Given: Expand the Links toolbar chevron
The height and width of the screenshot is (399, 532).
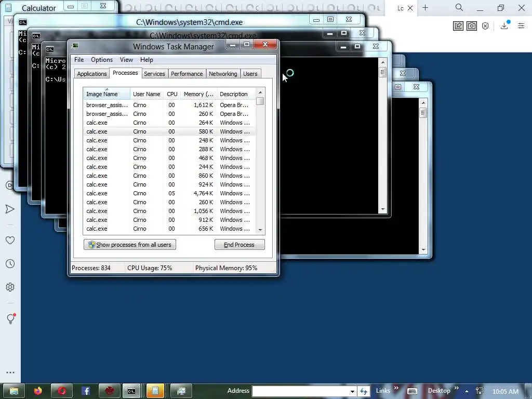Looking at the screenshot, I should coord(396,388).
